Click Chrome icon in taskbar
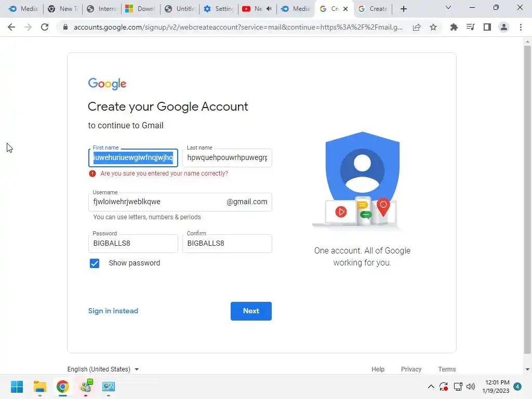This screenshot has width=532, height=399. click(63, 387)
